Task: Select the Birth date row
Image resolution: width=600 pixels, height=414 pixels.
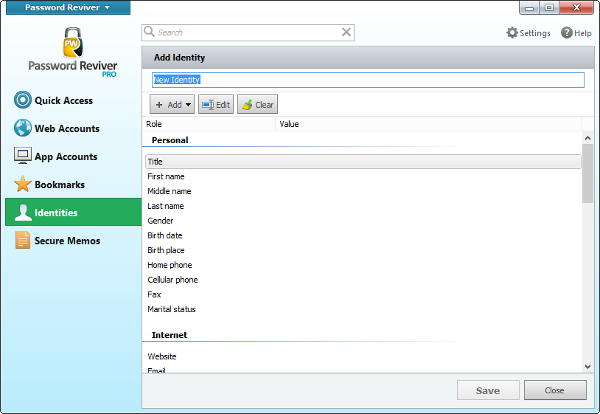Action: pos(363,235)
